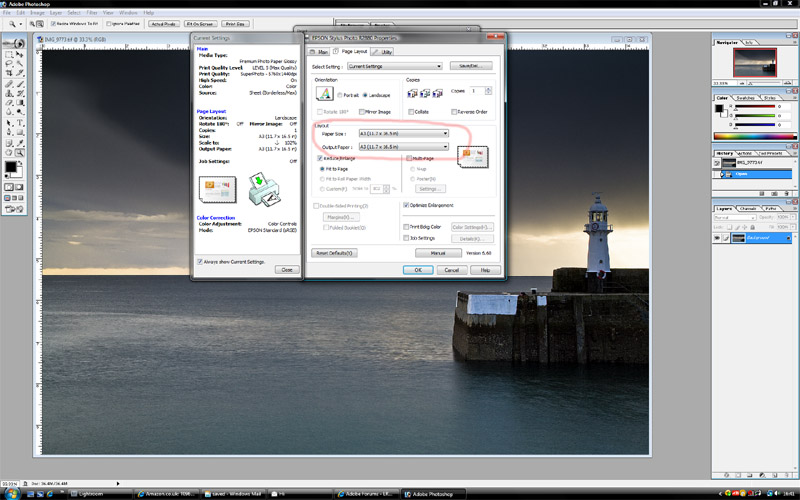Select the Portrait orientation radio button
The width and height of the screenshot is (800, 500).
pos(339,94)
